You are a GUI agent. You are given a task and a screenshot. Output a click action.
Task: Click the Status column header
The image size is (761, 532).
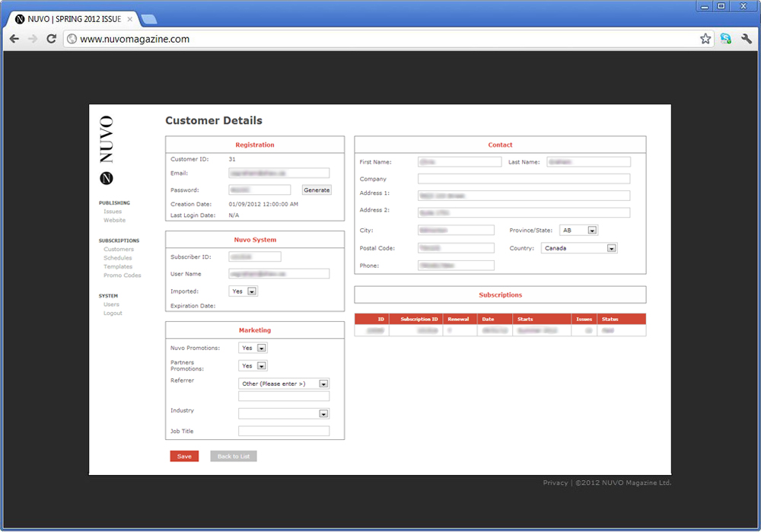tap(621, 320)
